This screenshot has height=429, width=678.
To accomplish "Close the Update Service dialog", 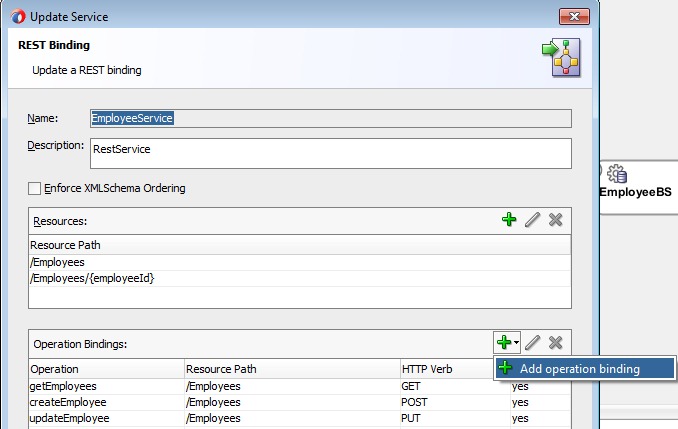I will [573, 17].
